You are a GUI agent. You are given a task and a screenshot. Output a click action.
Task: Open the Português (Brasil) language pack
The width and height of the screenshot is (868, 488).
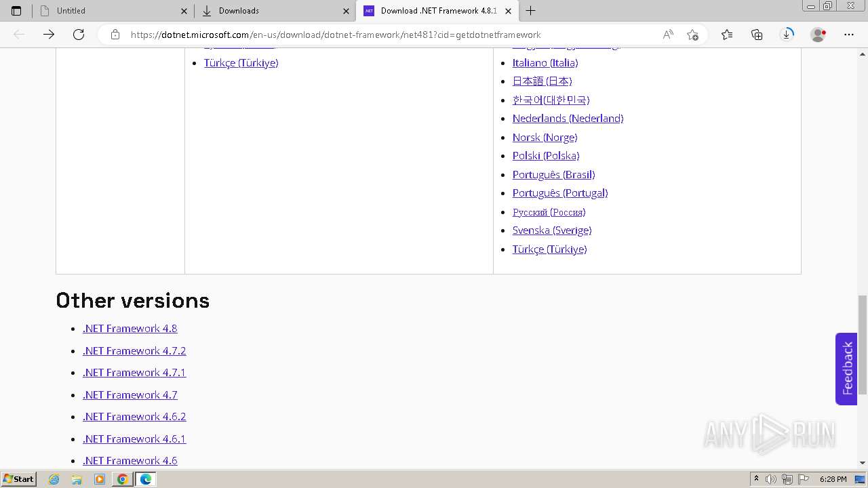pyautogui.click(x=553, y=175)
